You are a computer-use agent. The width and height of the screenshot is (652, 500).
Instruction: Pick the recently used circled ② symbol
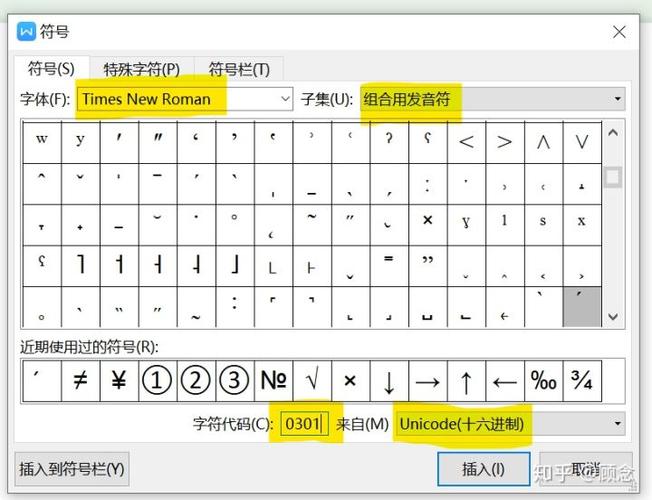coord(196,381)
